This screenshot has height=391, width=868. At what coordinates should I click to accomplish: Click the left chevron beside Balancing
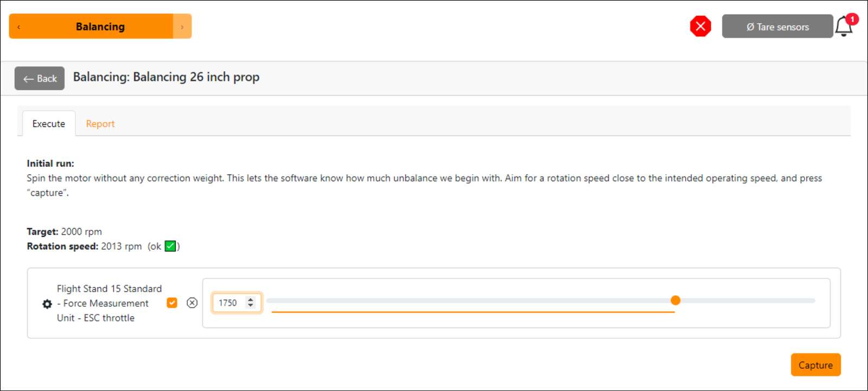(18, 26)
